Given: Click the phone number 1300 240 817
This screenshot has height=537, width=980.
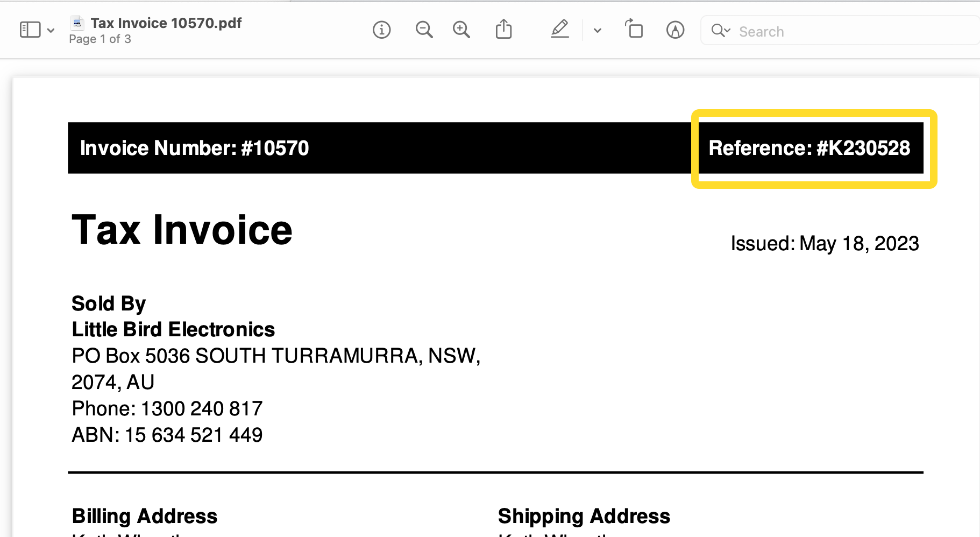Looking at the screenshot, I should 201,408.
